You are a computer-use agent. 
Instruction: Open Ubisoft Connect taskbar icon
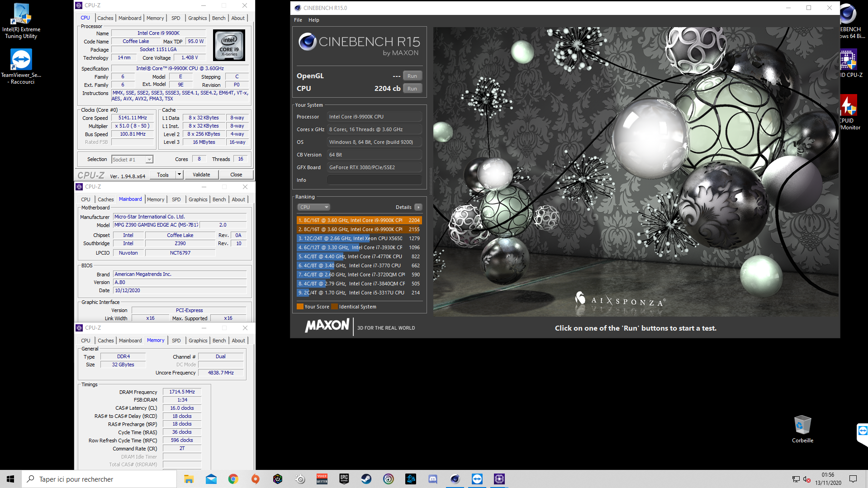389,479
